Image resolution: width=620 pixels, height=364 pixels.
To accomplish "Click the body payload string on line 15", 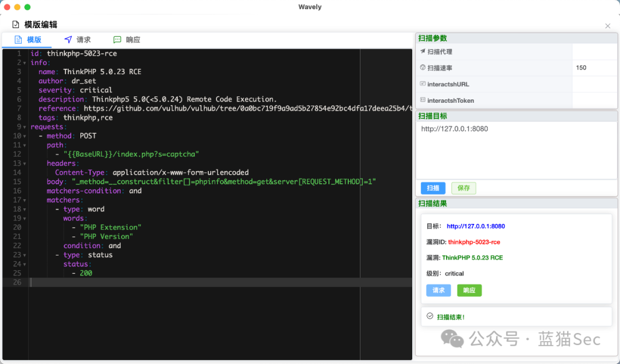I will [x=224, y=181].
